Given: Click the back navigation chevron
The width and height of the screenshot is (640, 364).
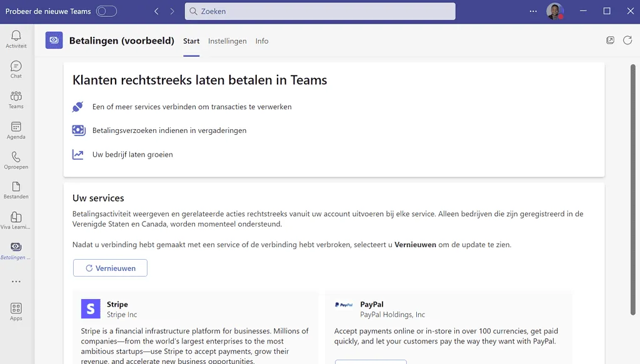Looking at the screenshot, I should tap(156, 11).
